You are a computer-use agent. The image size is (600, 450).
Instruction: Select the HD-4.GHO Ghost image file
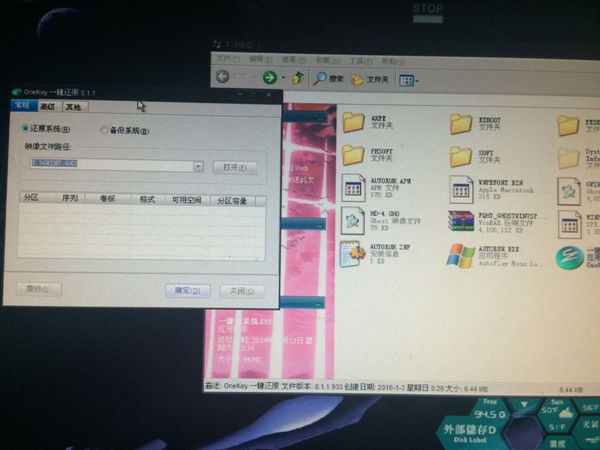point(352,221)
